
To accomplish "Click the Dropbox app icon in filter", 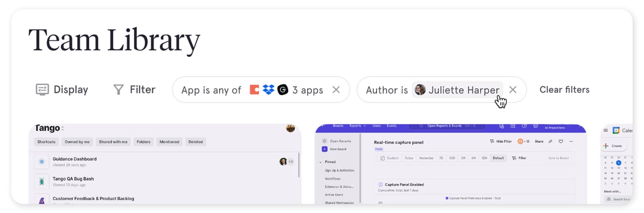I will (269, 90).
